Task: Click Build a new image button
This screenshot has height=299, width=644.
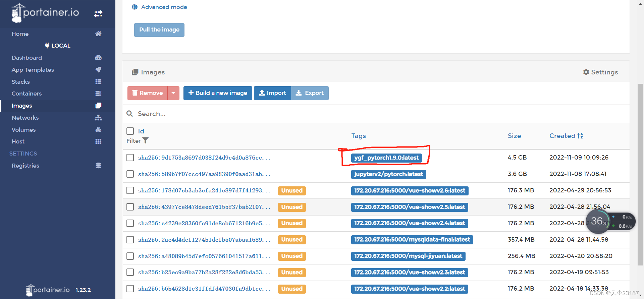Action: (x=218, y=93)
